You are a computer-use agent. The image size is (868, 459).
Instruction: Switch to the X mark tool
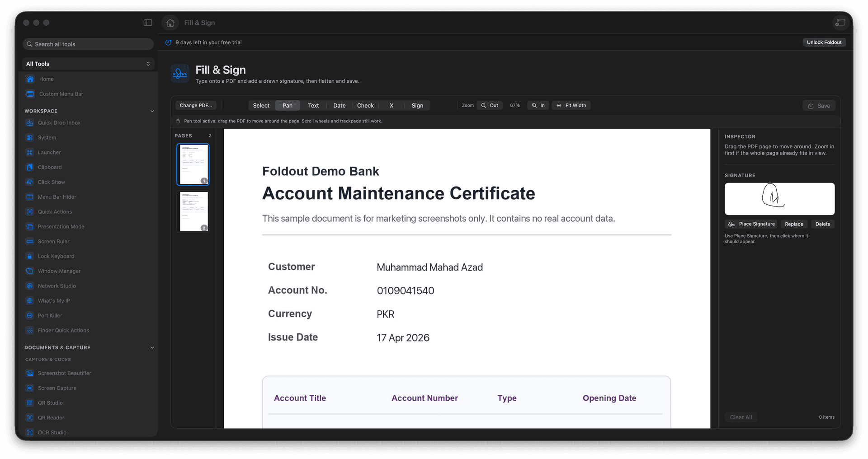[x=392, y=106]
